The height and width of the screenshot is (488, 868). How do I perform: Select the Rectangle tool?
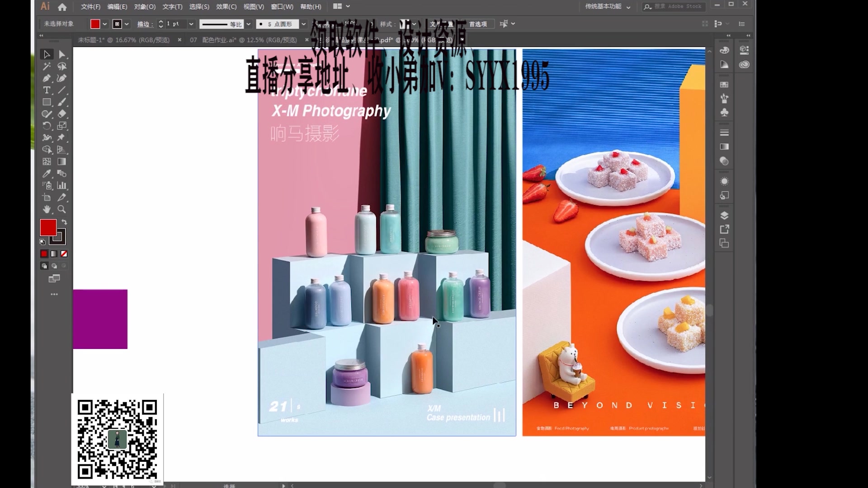tap(47, 102)
